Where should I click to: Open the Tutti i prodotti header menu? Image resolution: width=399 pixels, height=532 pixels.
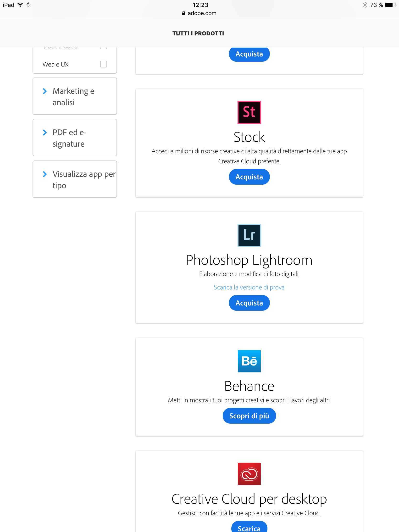click(x=198, y=33)
